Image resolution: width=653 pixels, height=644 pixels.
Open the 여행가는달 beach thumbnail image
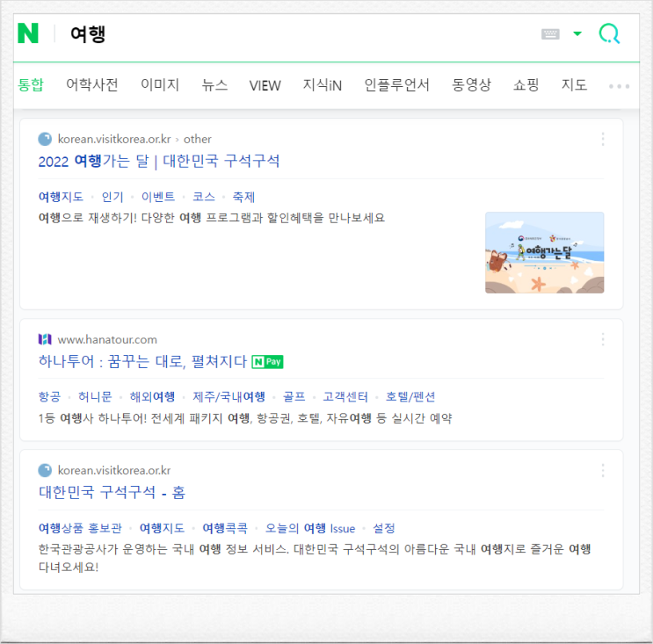(x=544, y=253)
